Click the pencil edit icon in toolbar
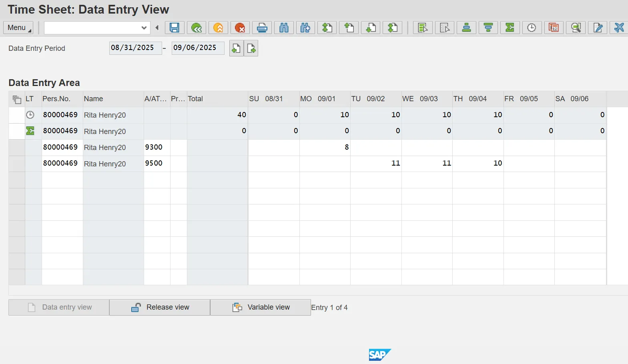The image size is (628, 364). [x=598, y=28]
